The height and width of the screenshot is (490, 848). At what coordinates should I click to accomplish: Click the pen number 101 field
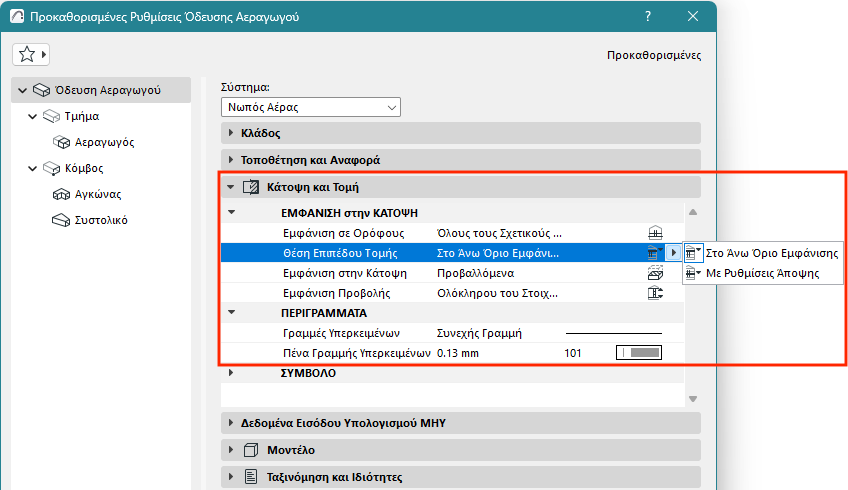(573, 353)
